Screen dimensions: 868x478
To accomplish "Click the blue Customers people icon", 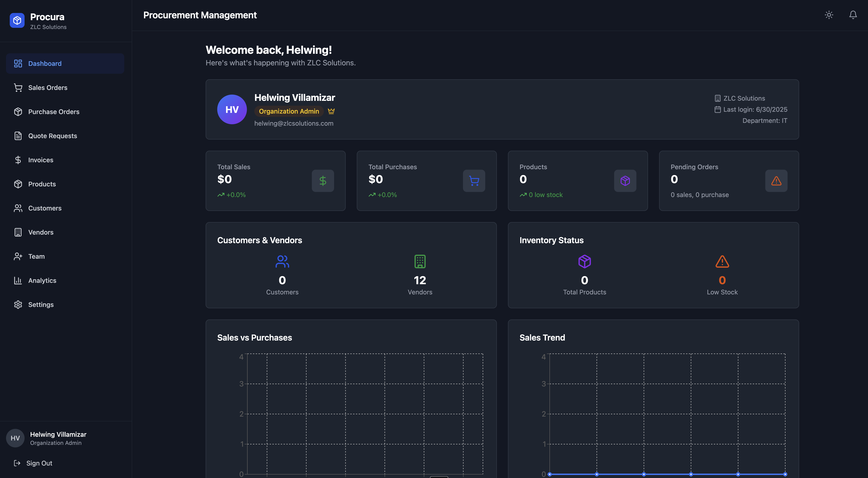I will tap(282, 261).
